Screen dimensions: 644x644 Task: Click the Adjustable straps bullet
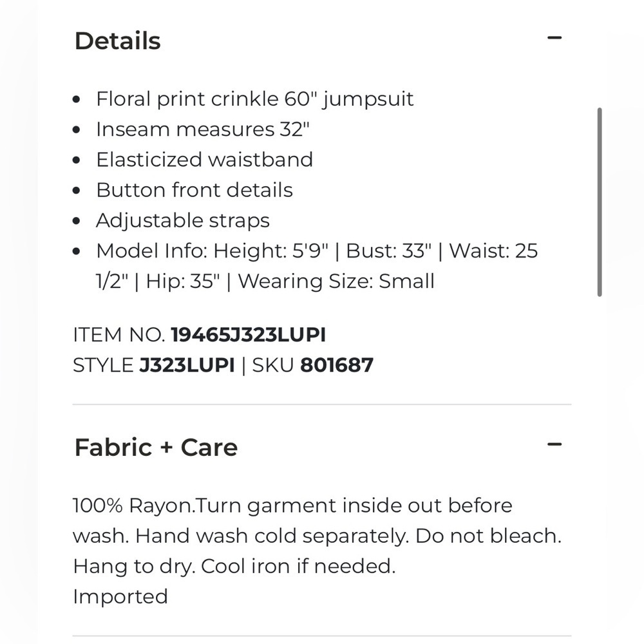click(183, 220)
